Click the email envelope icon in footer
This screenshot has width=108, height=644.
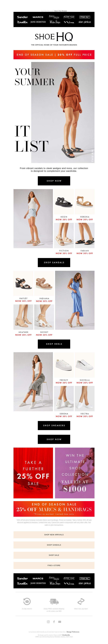coord(60,622)
